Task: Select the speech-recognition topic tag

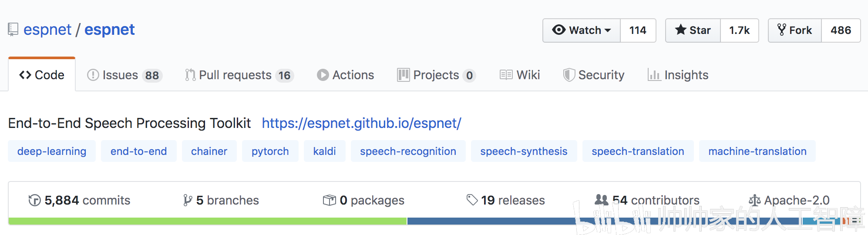Action: click(x=408, y=151)
